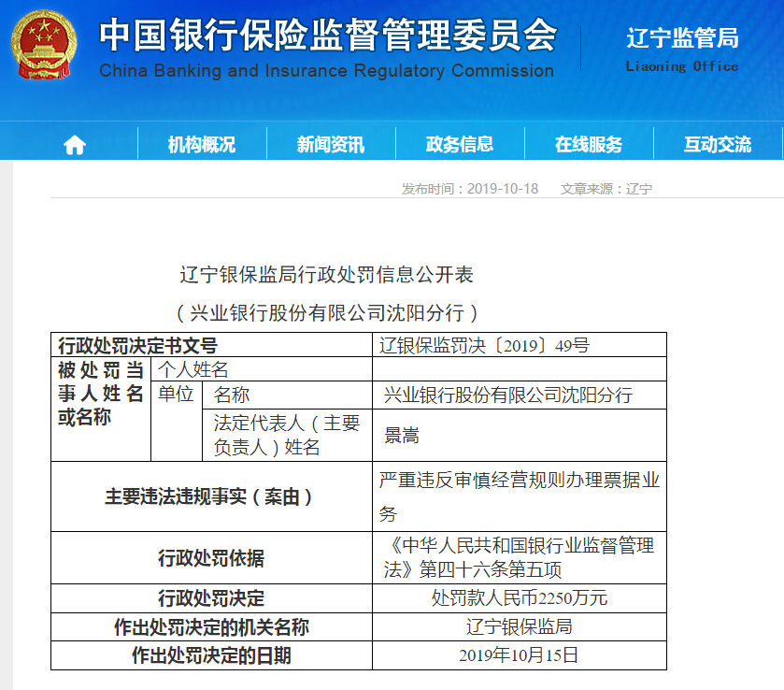Click the subtitle （兴业银行股份有限公司沈阳分行）
The height and width of the screenshot is (690, 784).
[x=327, y=313]
